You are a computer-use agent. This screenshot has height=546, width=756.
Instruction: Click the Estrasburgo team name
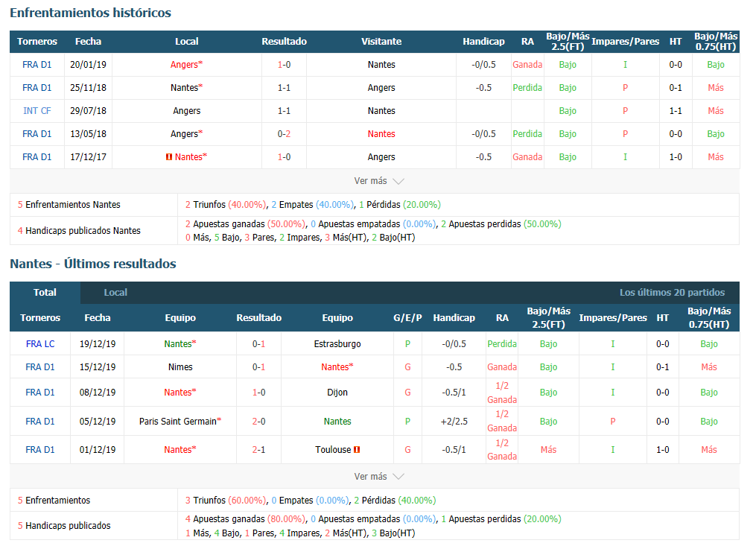click(337, 344)
